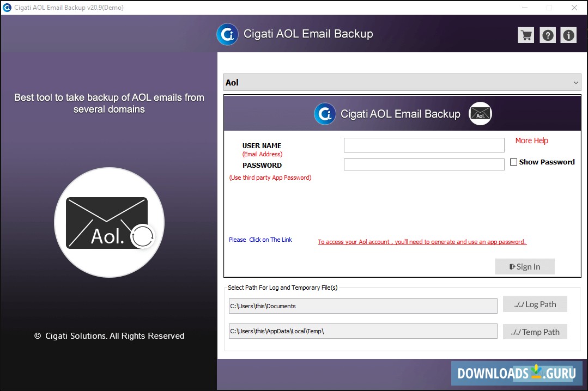Open the info about icon

click(x=568, y=35)
